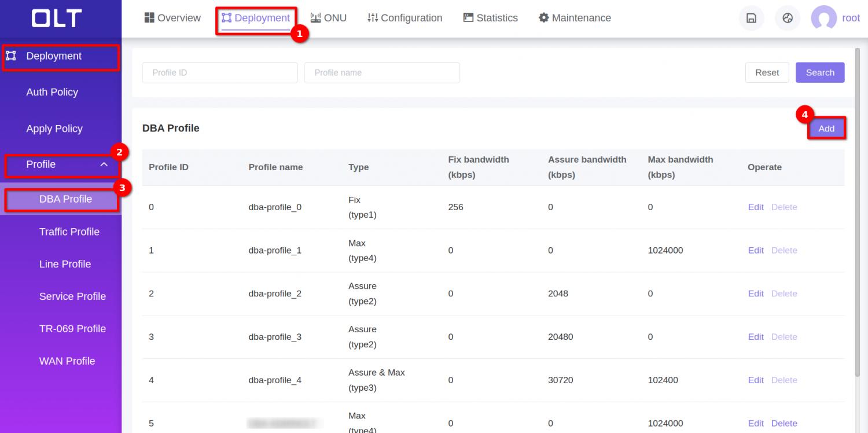Screen dimensions: 868x433
Task: Open Traffic Profile in sidebar
Action: [69, 232]
